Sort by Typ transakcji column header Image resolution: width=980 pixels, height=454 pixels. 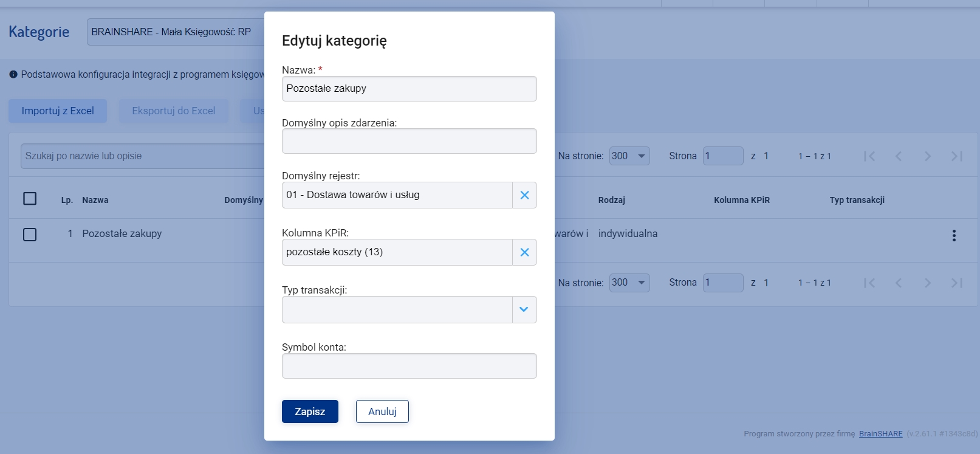pos(857,200)
